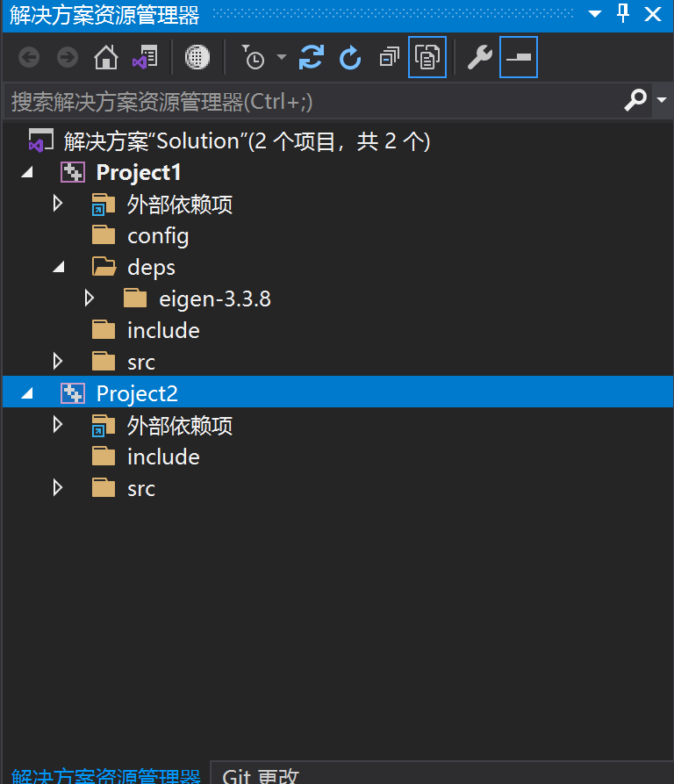The height and width of the screenshot is (784, 674).
Task: Switch to 解决方案资源管理器 tab at bottom
Action: (x=105, y=774)
